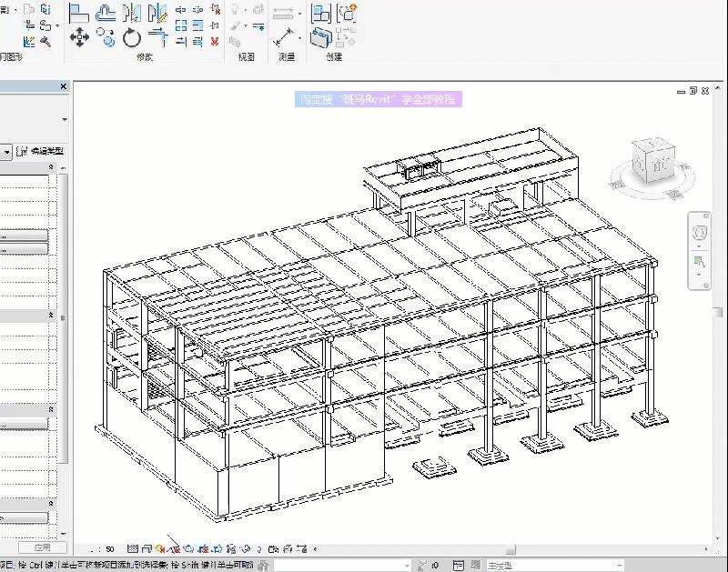Click the 编辑类型 Edit Type button
The width and height of the screenshot is (728, 572).
point(40,152)
